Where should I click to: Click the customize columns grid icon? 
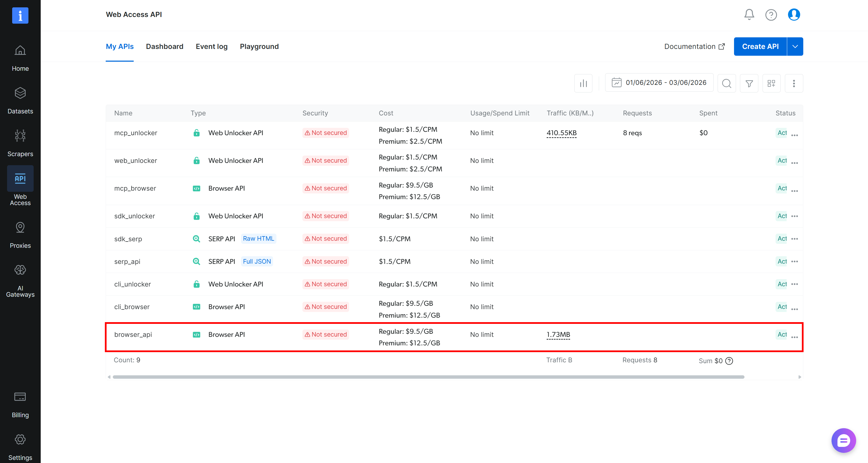771,83
